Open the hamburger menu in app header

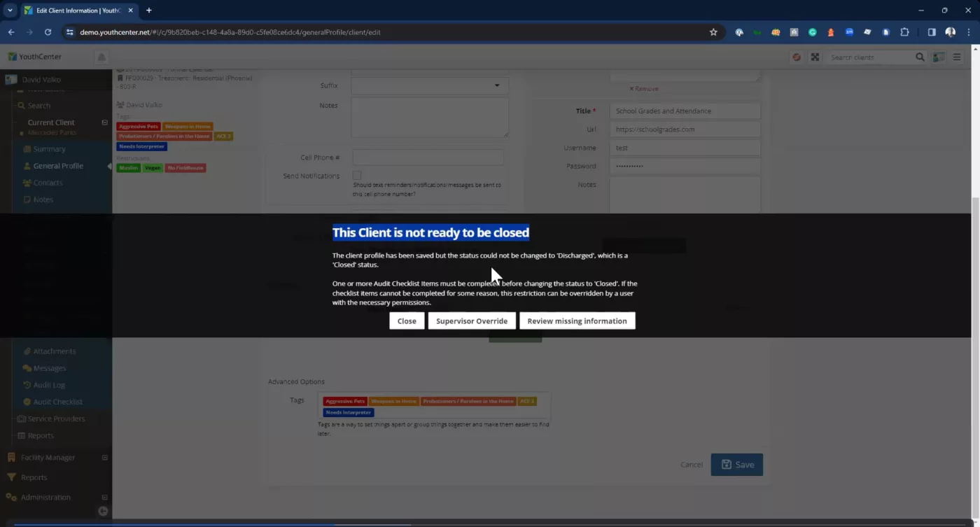click(x=957, y=57)
